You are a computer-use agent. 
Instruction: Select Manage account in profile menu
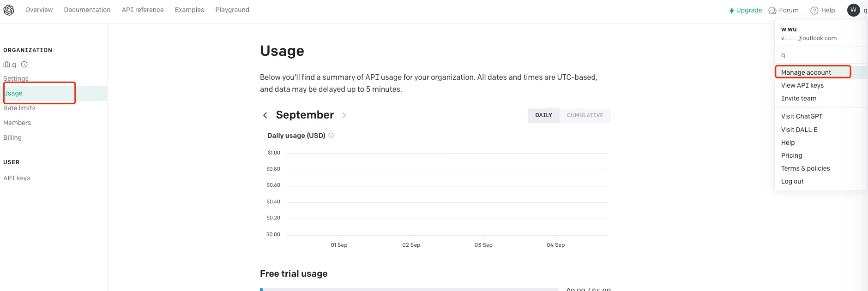[x=806, y=72]
